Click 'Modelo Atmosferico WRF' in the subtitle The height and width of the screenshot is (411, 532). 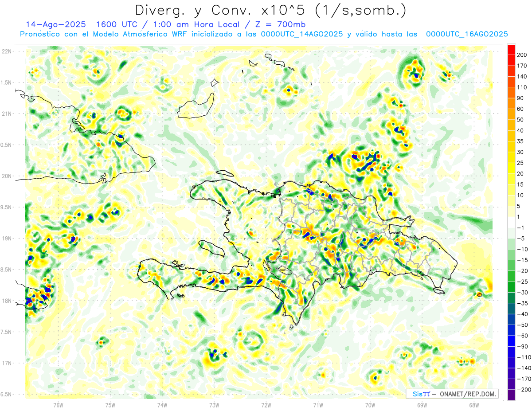(x=140, y=34)
